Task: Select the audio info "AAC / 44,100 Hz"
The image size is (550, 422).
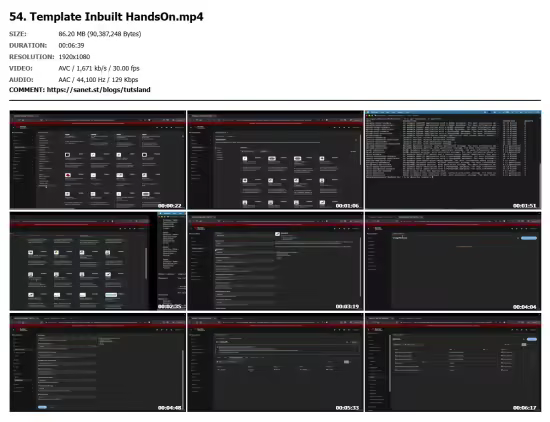Action: click(81, 80)
